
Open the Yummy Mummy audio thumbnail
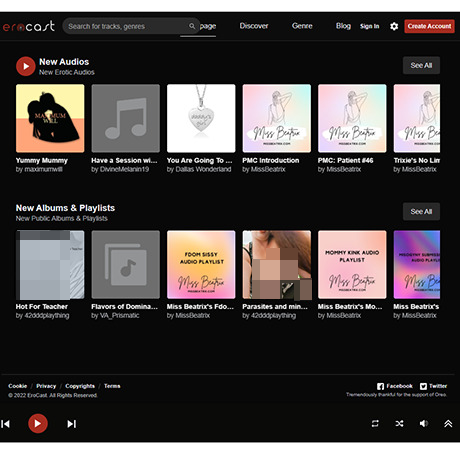pyautogui.click(x=50, y=118)
